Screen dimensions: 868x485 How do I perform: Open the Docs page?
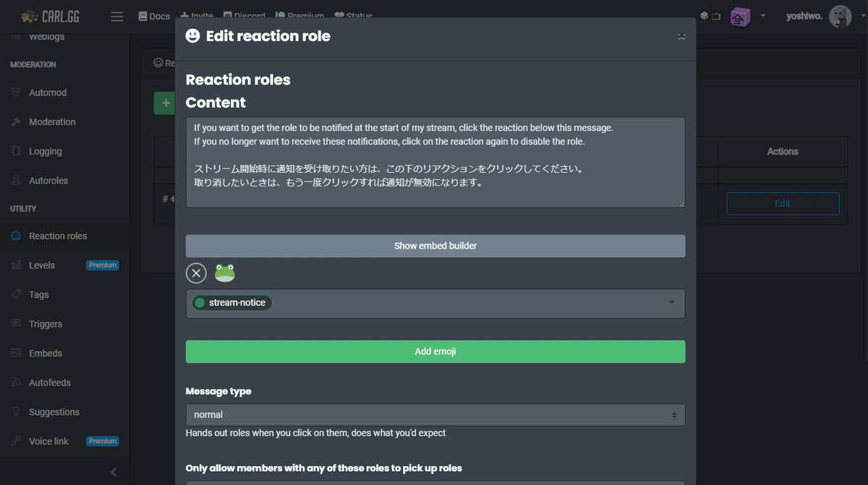coord(154,16)
